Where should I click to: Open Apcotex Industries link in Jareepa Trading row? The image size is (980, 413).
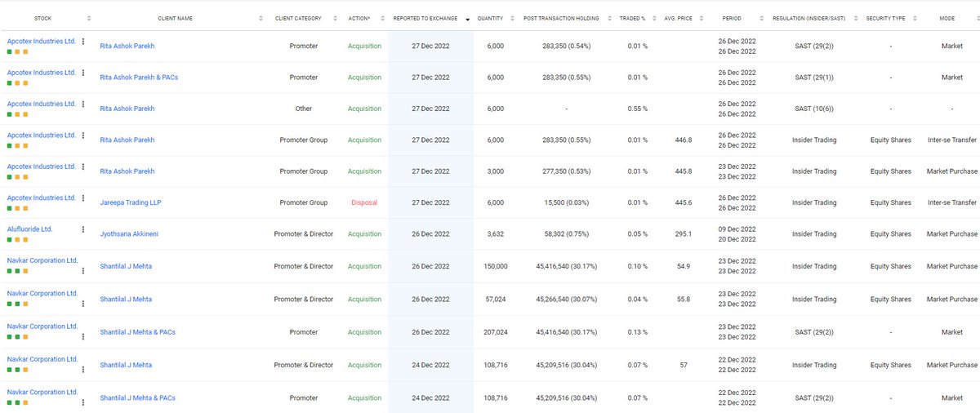click(41, 198)
